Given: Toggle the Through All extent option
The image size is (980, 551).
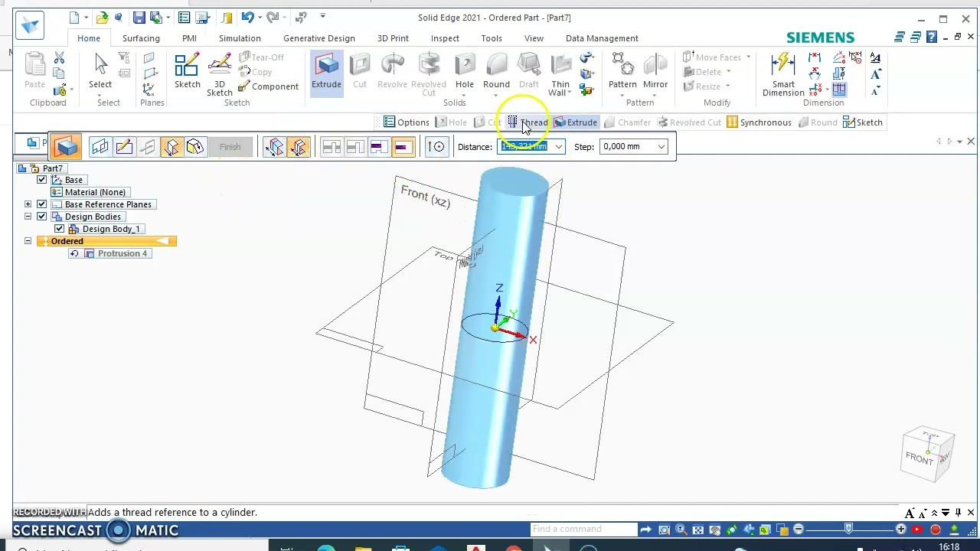Looking at the screenshot, I should click(x=332, y=147).
